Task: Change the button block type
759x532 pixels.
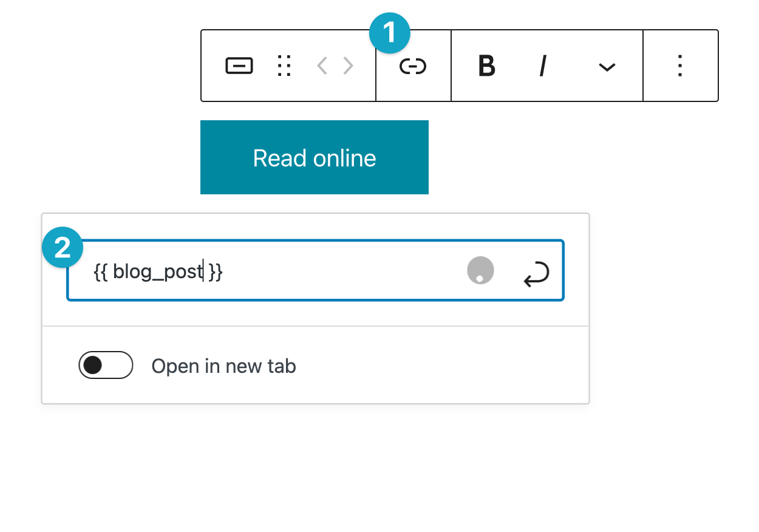Action: [x=239, y=66]
